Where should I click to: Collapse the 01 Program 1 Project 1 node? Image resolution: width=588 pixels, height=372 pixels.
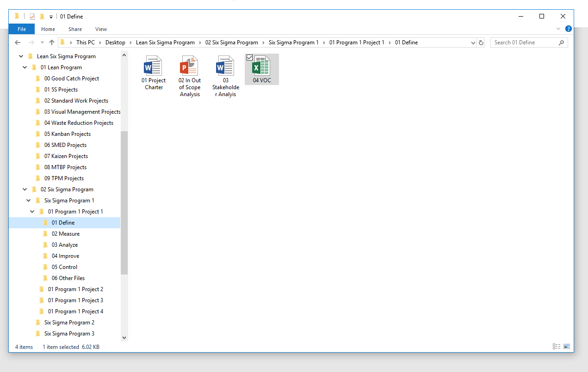32,212
